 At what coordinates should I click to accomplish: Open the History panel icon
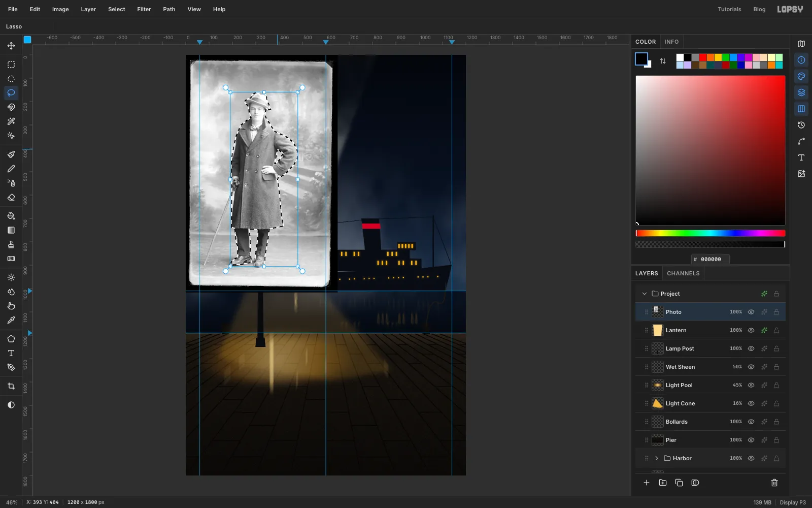(x=801, y=125)
